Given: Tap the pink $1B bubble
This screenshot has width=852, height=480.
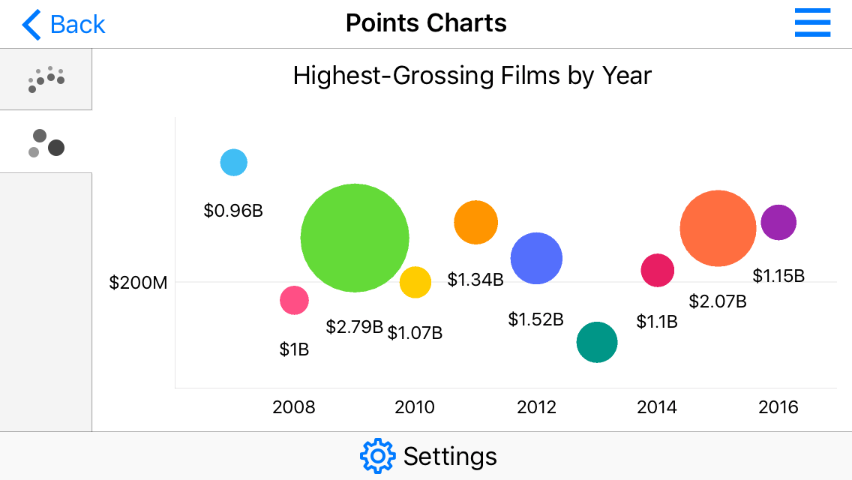Looking at the screenshot, I should (293, 299).
